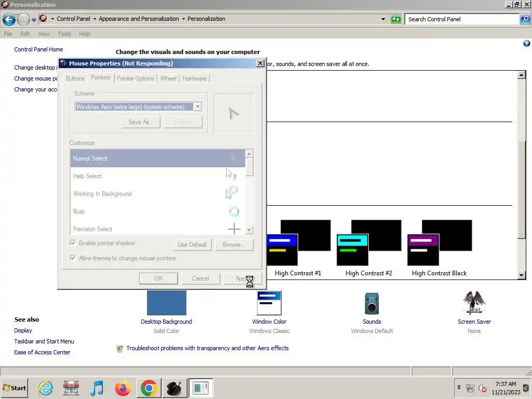Click the Browse button

234,245
